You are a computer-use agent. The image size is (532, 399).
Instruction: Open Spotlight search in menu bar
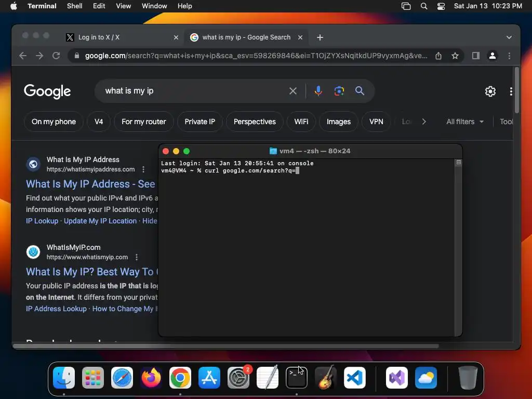[x=424, y=6]
